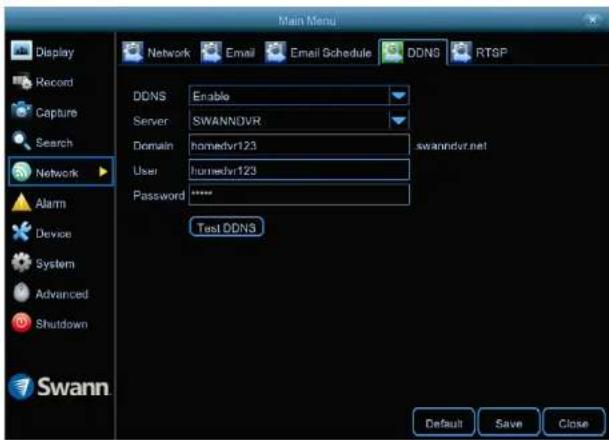Expand Network submenu yellow arrow
The width and height of the screenshot is (609, 440).
(103, 172)
